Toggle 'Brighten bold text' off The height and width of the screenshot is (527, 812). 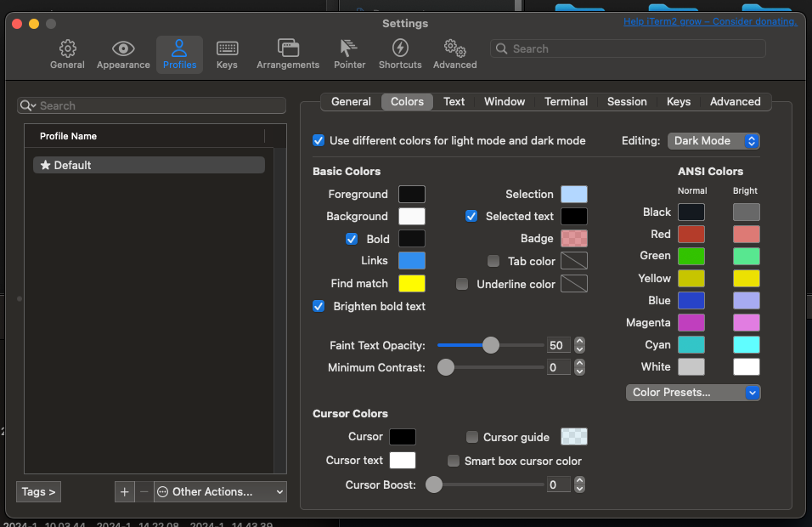tap(318, 306)
